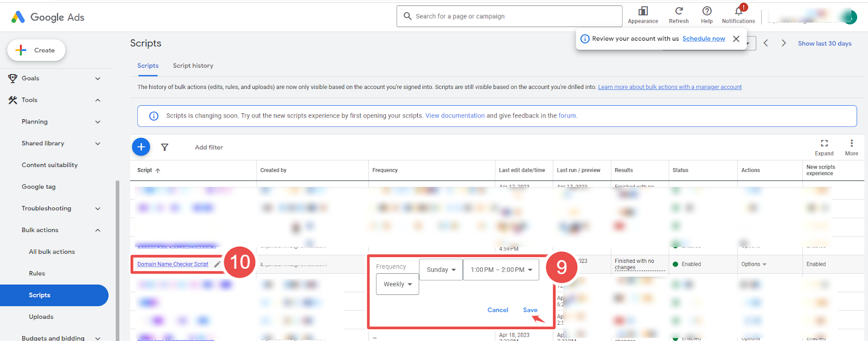868x341 pixels.
Task: Collapse the Bulk actions menu
Action: [98, 230]
